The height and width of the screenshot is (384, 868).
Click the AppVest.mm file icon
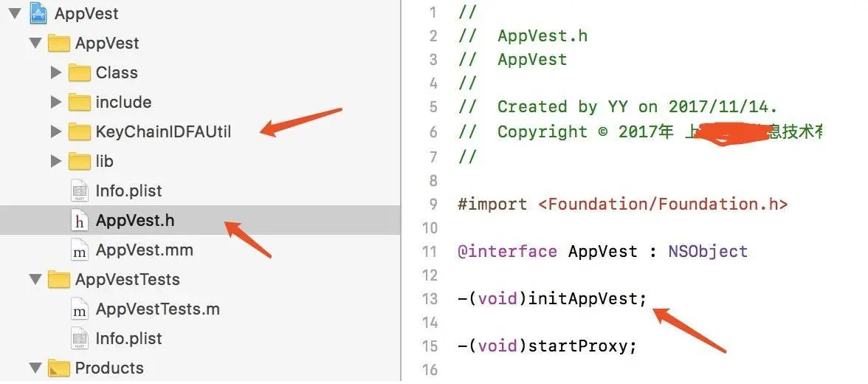tap(79, 250)
